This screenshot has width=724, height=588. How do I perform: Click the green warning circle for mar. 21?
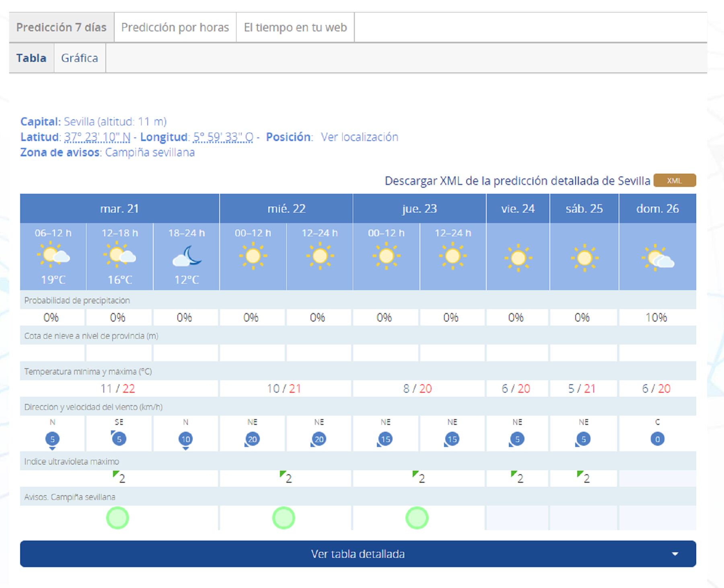click(x=117, y=518)
